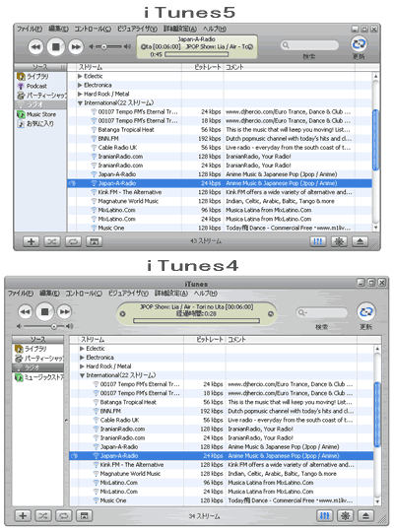Screen dimensions: 394x532
Task: Click Previous track in iTunes5 window
Action: (35, 46)
